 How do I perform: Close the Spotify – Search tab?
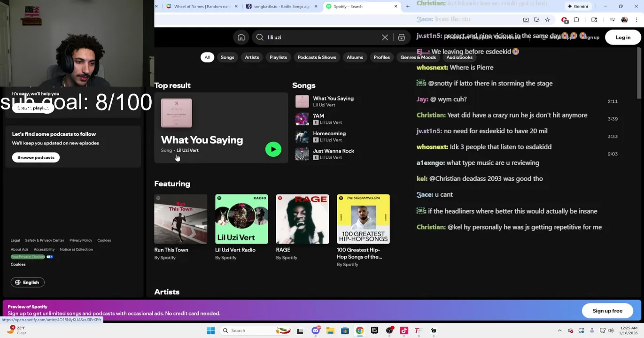pos(396,7)
